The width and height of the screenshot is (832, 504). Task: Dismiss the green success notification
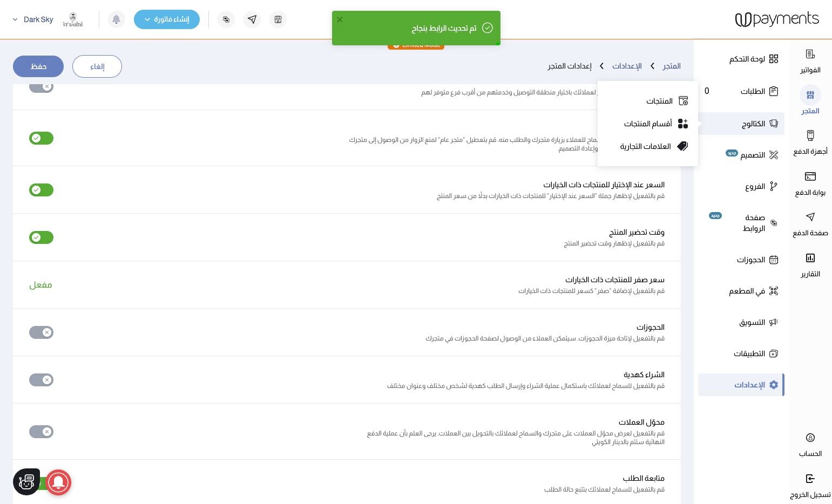[x=340, y=19]
